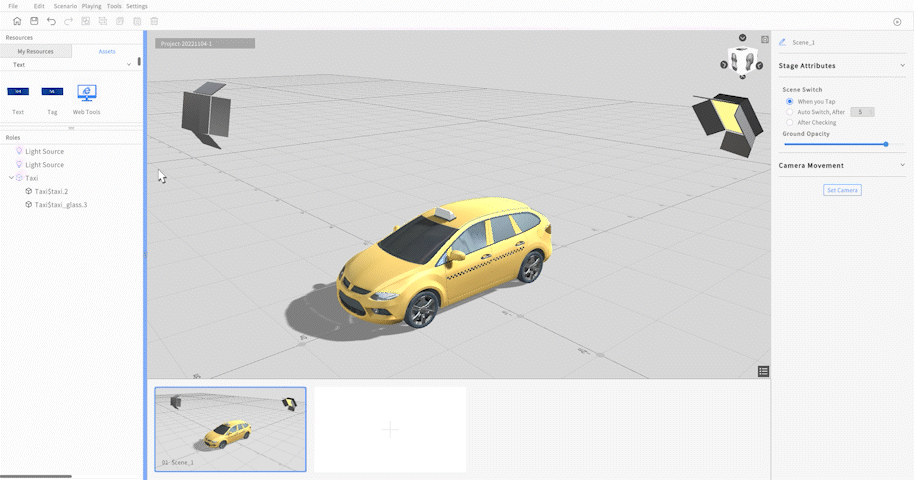
Task: Select the Web Tools asset icon
Action: pyautogui.click(x=86, y=92)
